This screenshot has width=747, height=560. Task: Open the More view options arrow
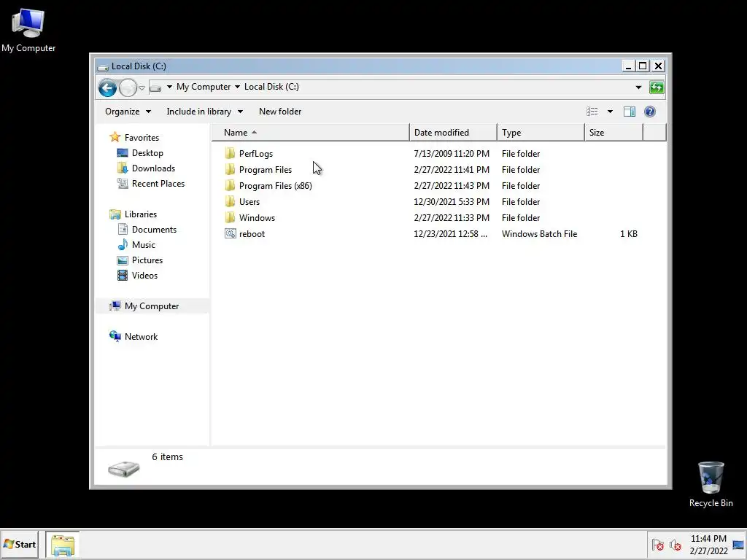point(610,112)
